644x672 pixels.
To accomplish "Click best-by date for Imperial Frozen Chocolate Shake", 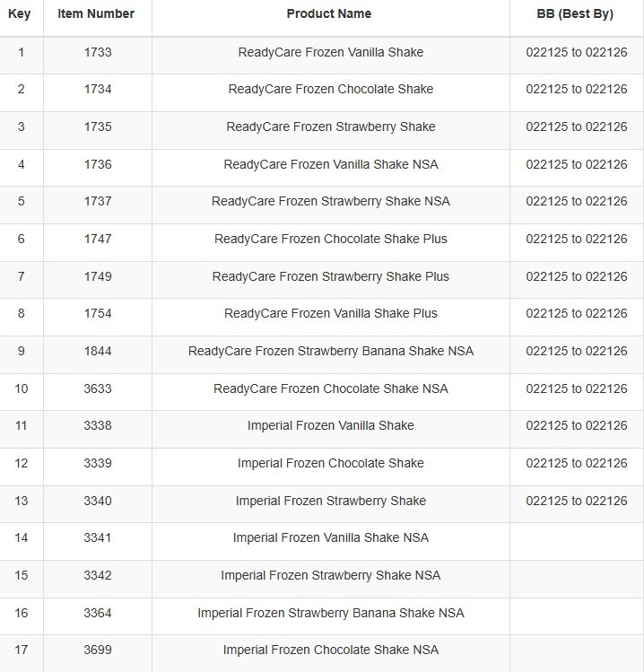I will 576,463.
